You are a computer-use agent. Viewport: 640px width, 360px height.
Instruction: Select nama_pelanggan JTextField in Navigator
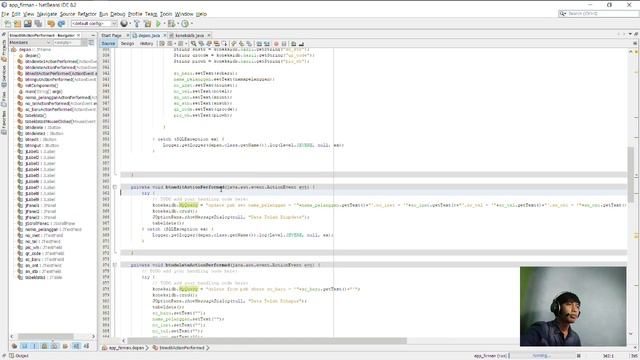coord(53,229)
